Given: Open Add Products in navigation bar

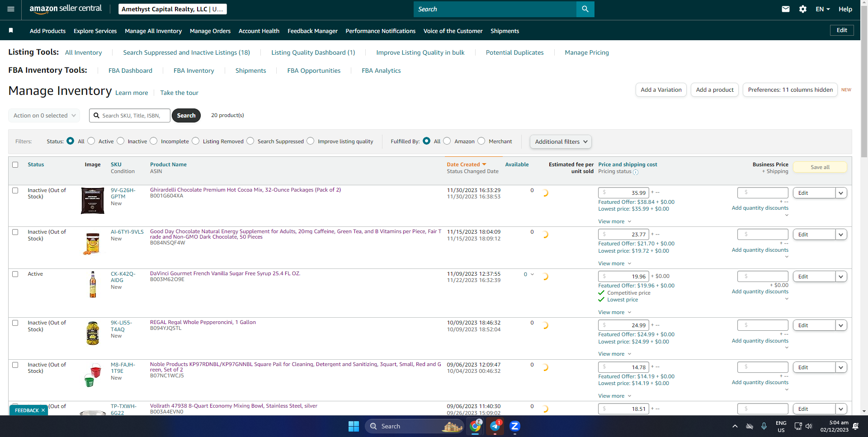Looking at the screenshot, I should tap(47, 31).
